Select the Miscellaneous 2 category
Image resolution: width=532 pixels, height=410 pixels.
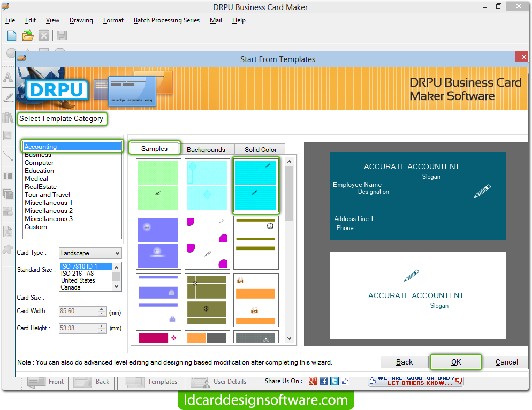click(x=72, y=211)
